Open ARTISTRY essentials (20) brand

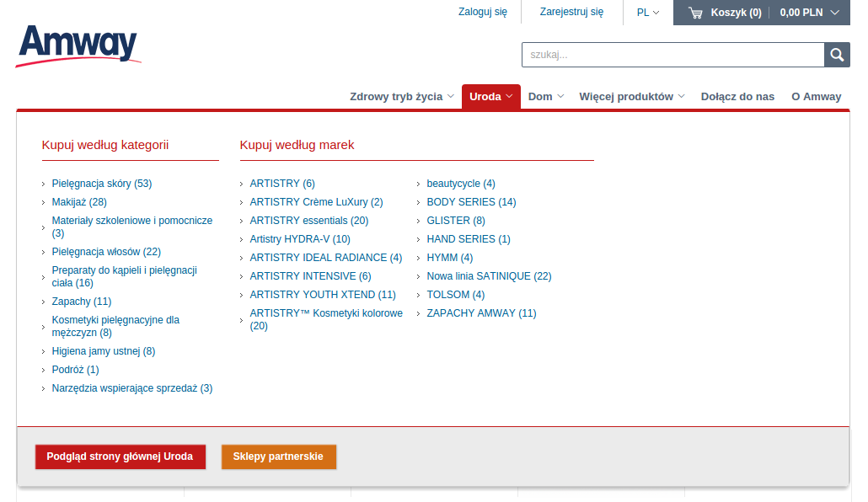[x=309, y=221]
